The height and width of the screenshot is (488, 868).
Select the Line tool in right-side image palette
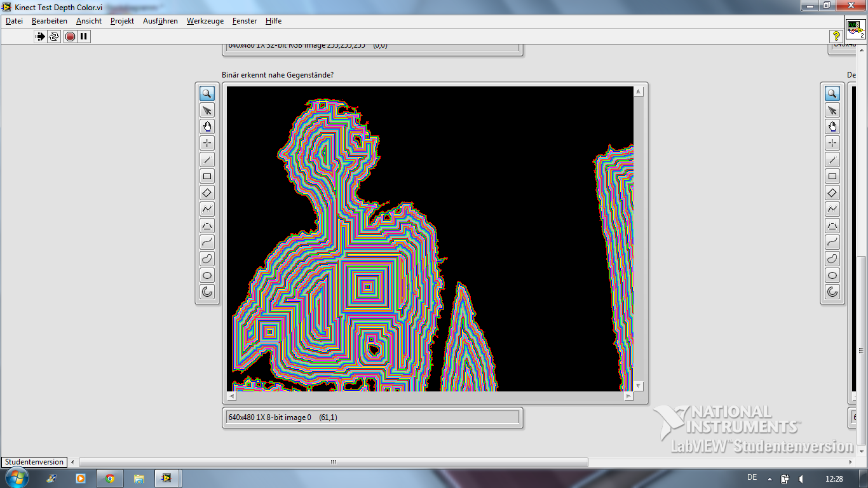point(832,159)
